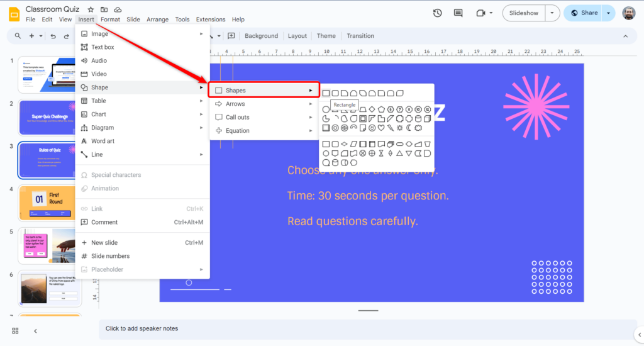Open the Format menu
The image size is (644, 346).
110,20
